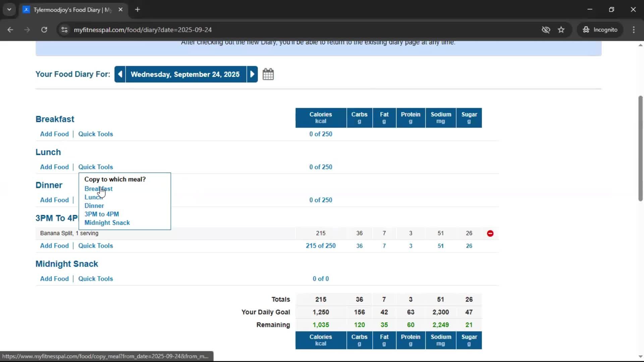Screen dimensions: 644x362
Task: Click the Midnight Snack 0 of 0 value
Action: click(x=321, y=279)
